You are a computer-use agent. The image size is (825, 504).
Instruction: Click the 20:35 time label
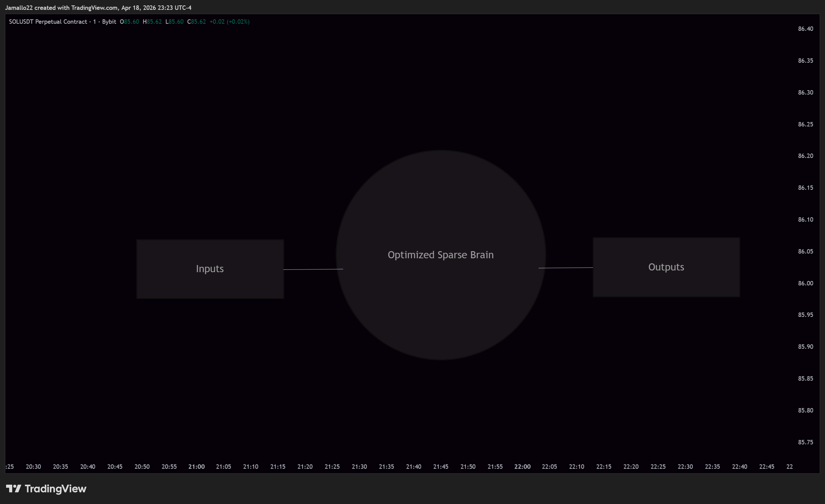[x=60, y=467]
